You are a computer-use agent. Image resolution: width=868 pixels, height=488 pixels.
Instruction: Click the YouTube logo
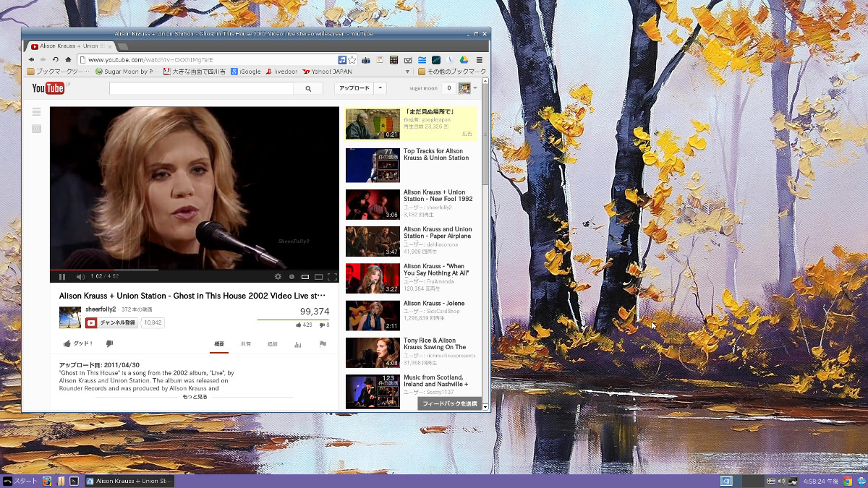(48, 88)
